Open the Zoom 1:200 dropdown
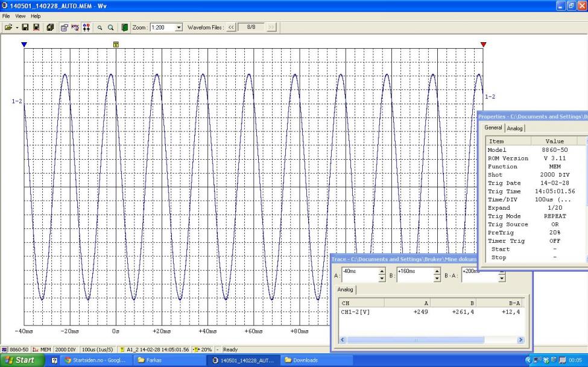 point(178,28)
